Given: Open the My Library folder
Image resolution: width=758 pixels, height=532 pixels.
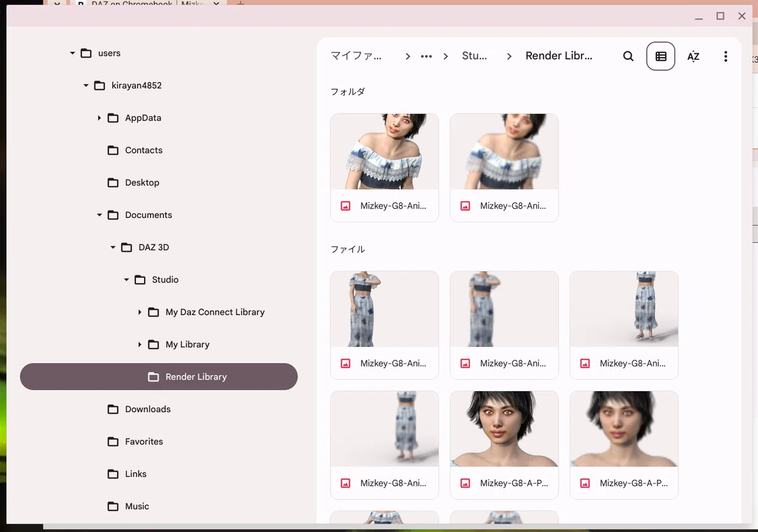Looking at the screenshot, I should coord(159,344).
